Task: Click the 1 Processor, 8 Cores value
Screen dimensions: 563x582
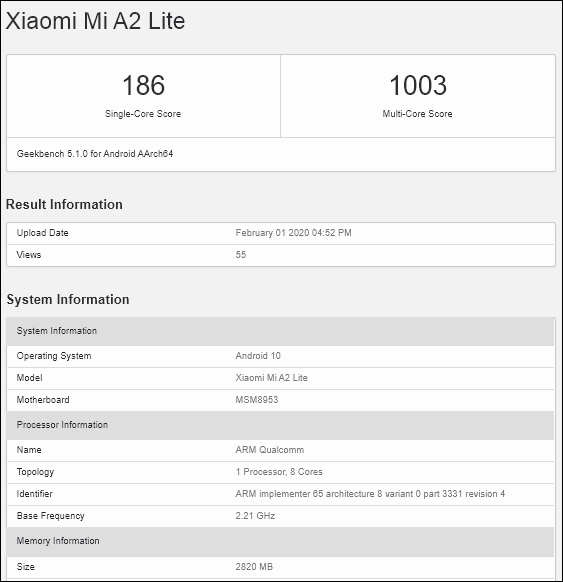Action: tap(279, 472)
